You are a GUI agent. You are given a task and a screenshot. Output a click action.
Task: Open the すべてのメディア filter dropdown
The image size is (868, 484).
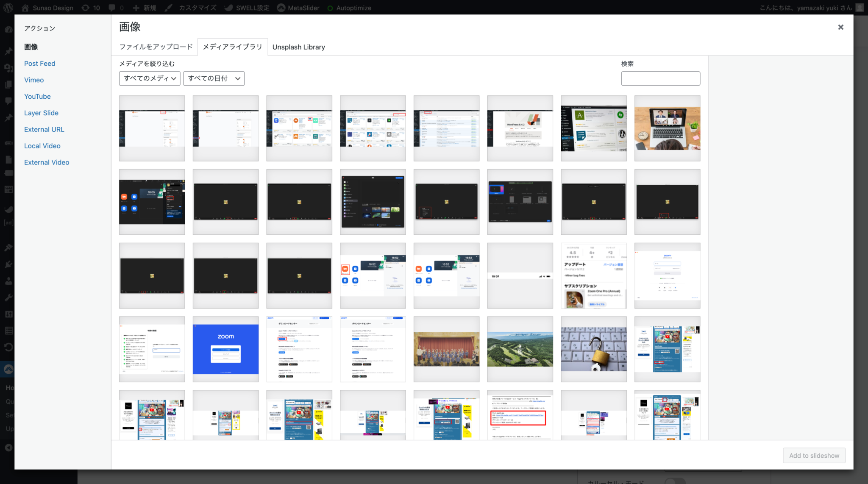tap(149, 78)
